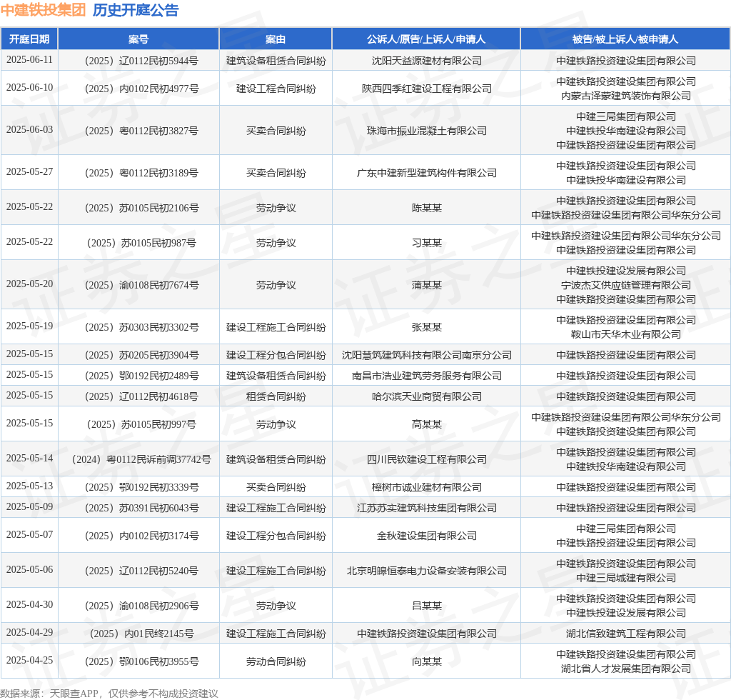Click the 开庭日期 column header
The image size is (731, 700).
29,39
